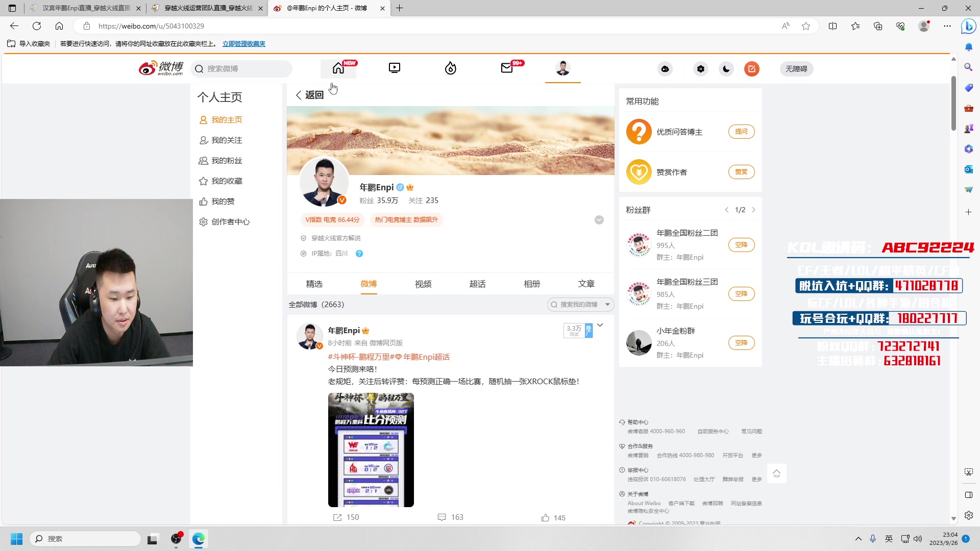Add page to favorites star icon
This screenshot has height=551, width=980.
(x=806, y=26)
